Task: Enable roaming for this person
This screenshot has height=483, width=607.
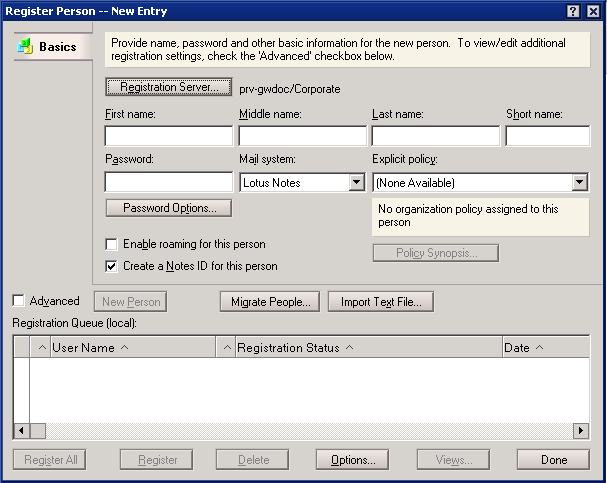Action: 111,244
